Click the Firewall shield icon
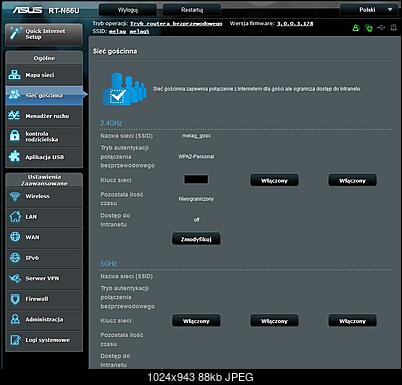 [x=15, y=299]
